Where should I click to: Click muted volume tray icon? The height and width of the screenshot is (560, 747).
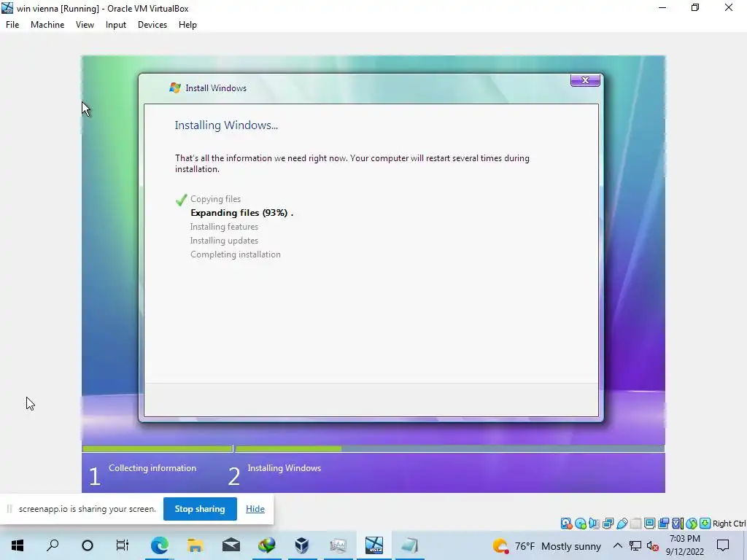click(x=653, y=546)
